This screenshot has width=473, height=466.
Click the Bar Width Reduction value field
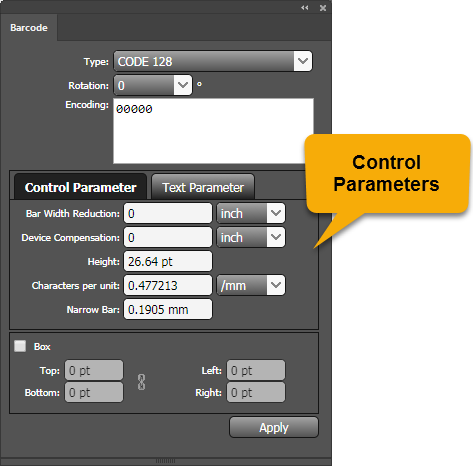[x=168, y=213]
